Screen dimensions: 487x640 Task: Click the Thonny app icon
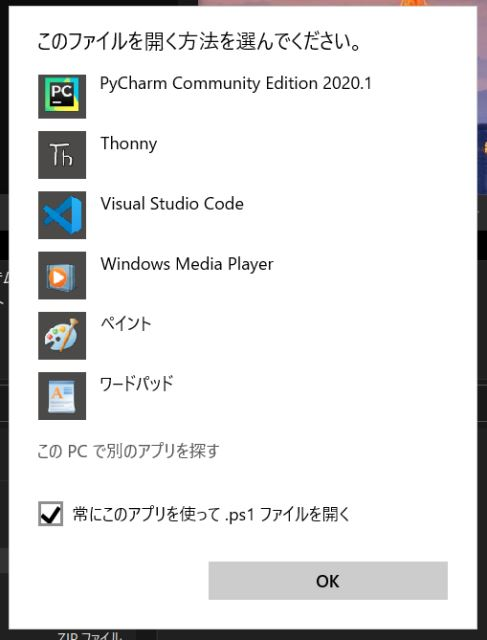coord(62,155)
